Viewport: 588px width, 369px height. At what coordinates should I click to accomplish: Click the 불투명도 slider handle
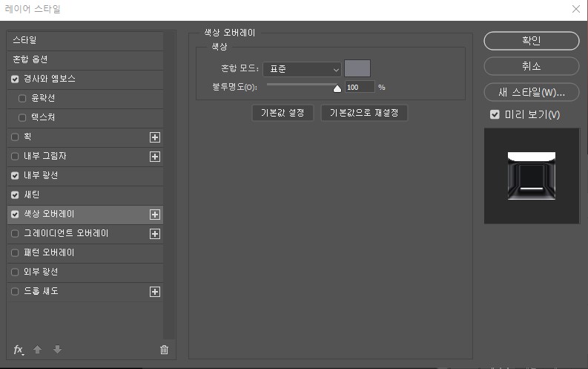337,88
